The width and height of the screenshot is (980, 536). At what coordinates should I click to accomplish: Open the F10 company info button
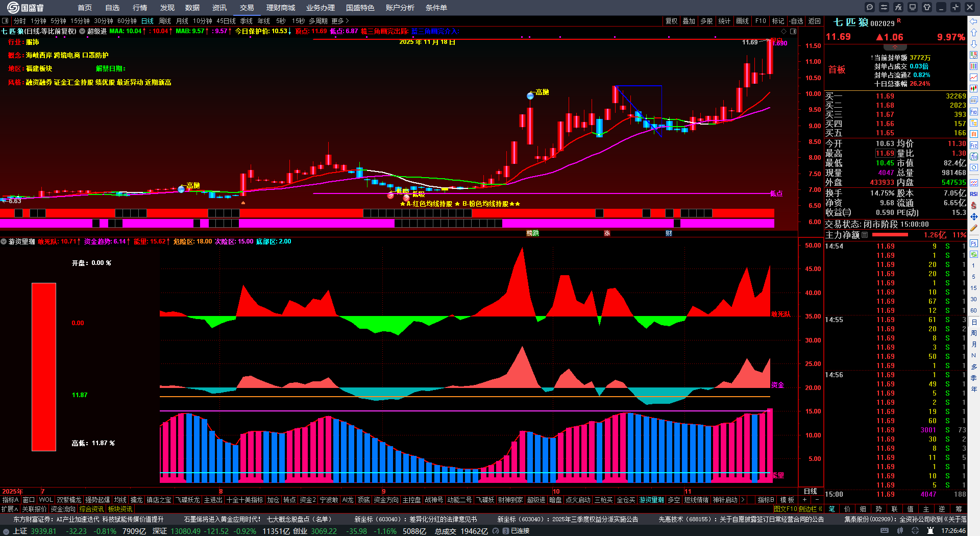point(761,21)
